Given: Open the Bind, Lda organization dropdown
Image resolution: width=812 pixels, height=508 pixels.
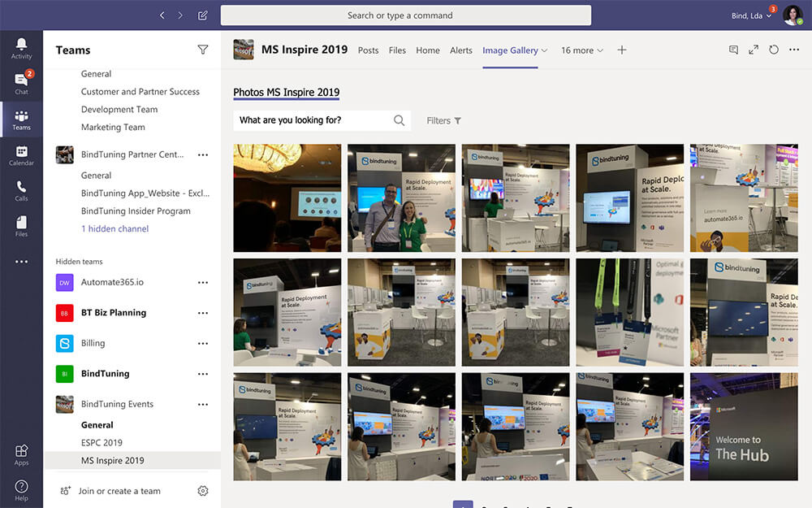Looking at the screenshot, I should tap(751, 15).
